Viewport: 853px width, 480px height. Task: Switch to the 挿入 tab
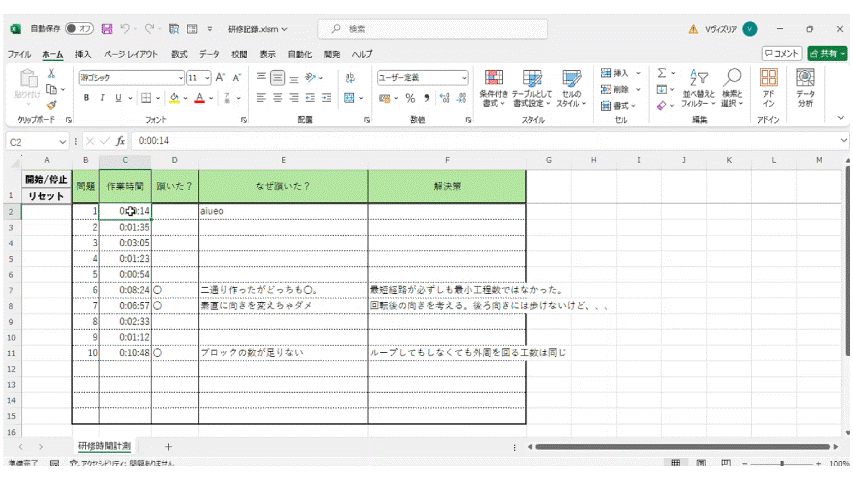tap(83, 54)
